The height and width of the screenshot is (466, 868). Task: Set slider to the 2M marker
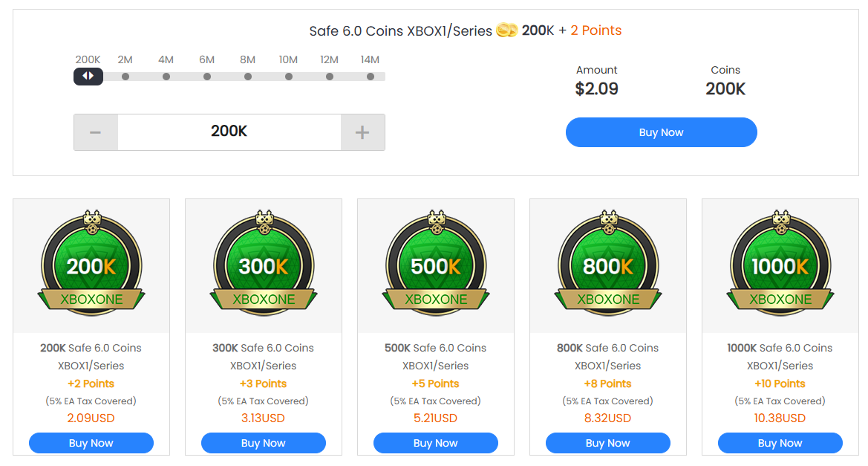click(x=125, y=77)
